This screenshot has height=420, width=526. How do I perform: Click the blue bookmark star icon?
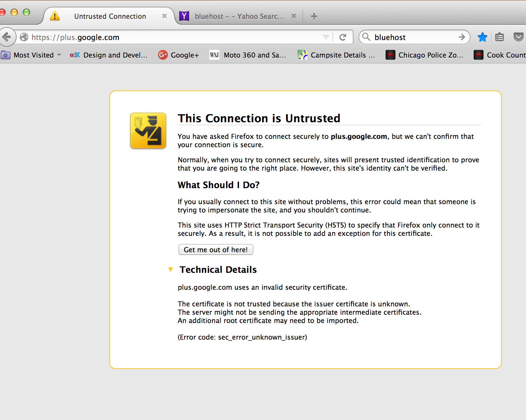click(482, 37)
